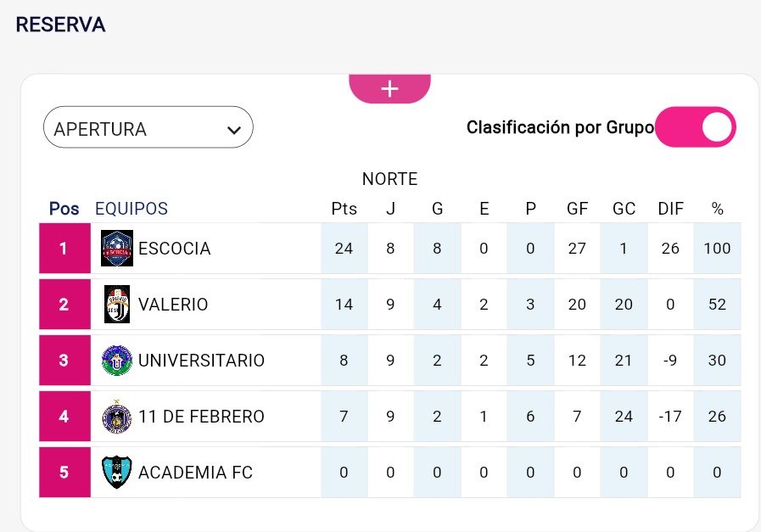This screenshot has height=532, width=761.
Task: Click the Escocia team crest icon
Action: pos(117,249)
